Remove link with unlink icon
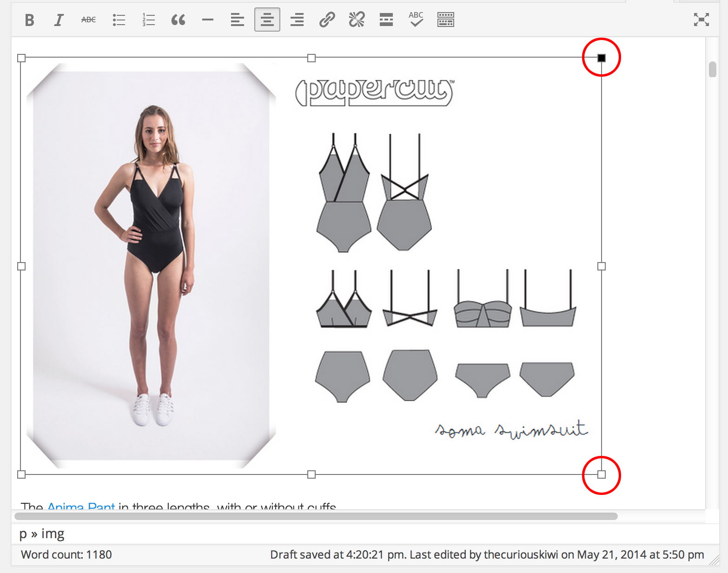The width and height of the screenshot is (728, 573). coord(357,20)
